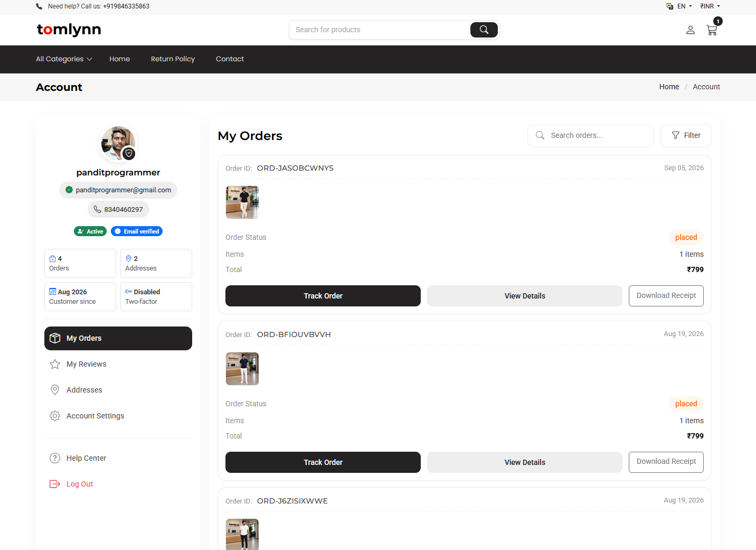The height and width of the screenshot is (550, 756).
Task: Click the gear icon for Account Settings
Action: click(x=55, y=416)
